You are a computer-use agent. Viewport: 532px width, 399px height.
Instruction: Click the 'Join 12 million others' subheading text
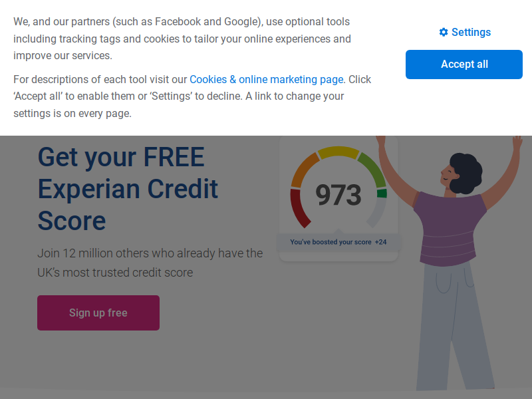click(x=150, y=263)
